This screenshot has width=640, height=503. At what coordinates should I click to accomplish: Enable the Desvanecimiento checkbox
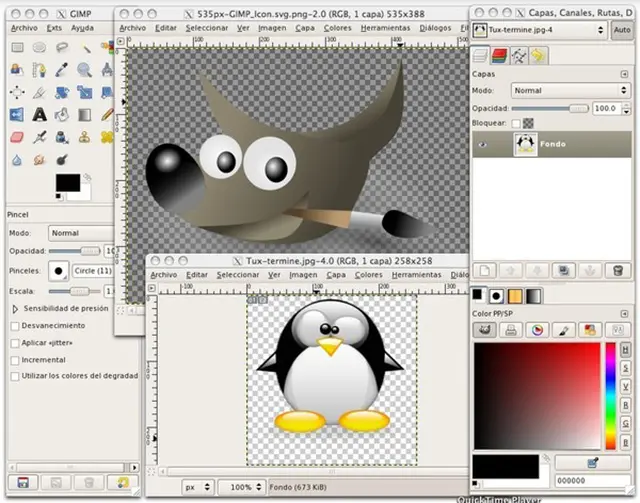pos(14,325)
